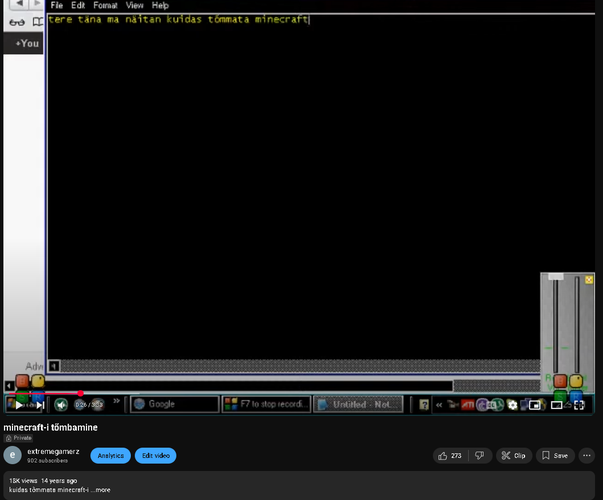603x500 pixels.
Task: Save the video to a playlist
Action: [555, 456]
